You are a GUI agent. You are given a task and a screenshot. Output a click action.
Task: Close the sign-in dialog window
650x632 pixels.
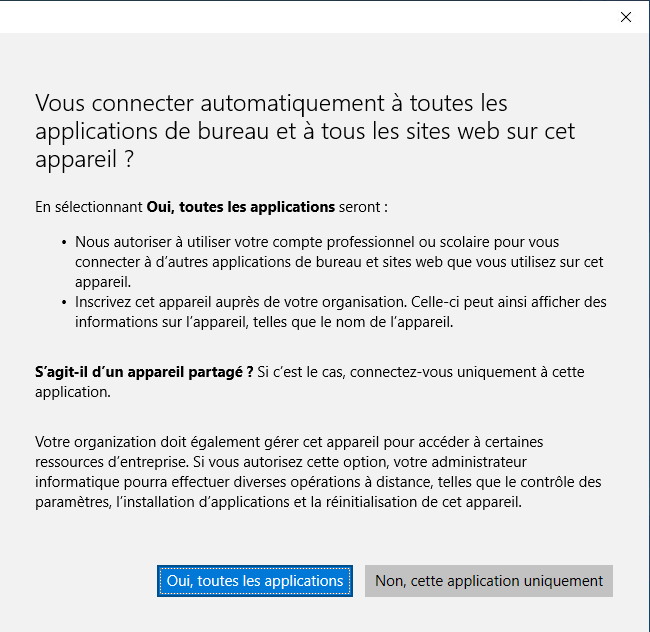pos(626,17)
